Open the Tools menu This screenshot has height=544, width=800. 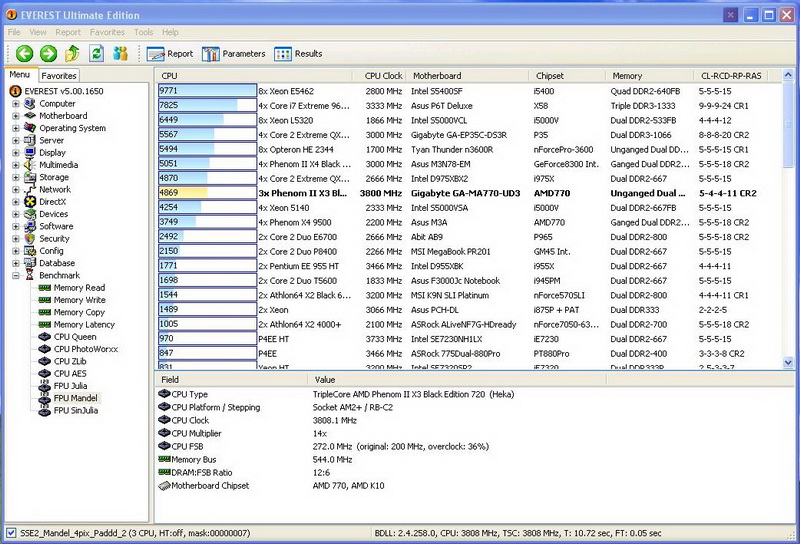(x=143, y=32)
